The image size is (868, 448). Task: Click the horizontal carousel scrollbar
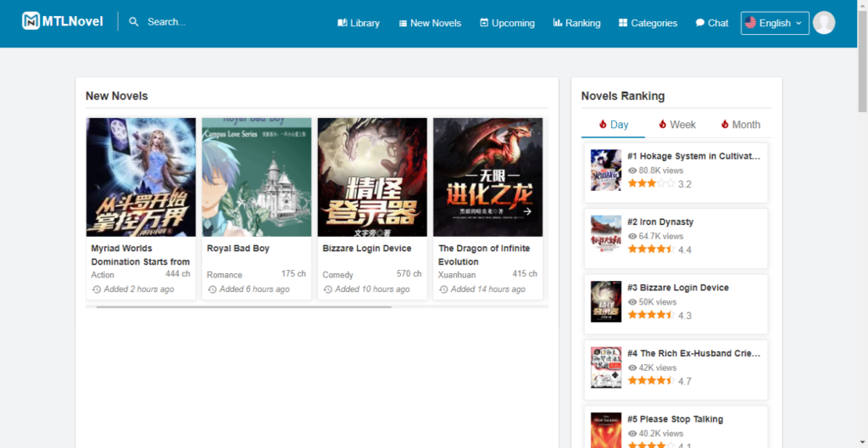pos(243,306)
